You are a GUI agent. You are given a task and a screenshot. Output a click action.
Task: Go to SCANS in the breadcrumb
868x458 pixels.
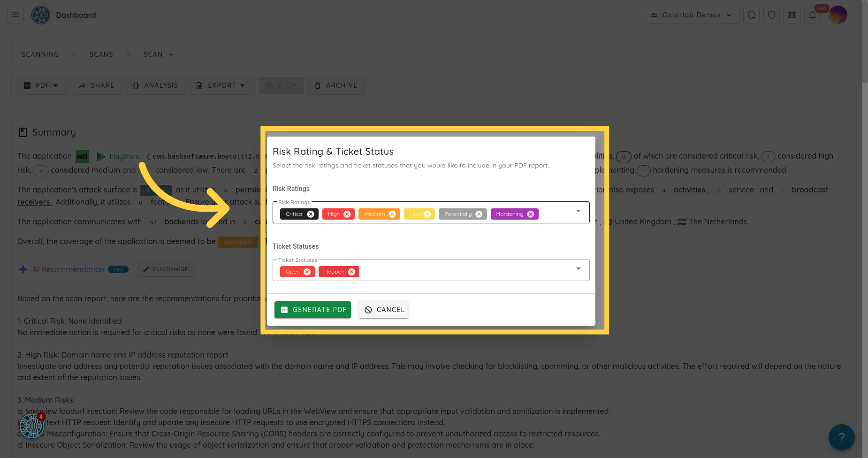101,54
